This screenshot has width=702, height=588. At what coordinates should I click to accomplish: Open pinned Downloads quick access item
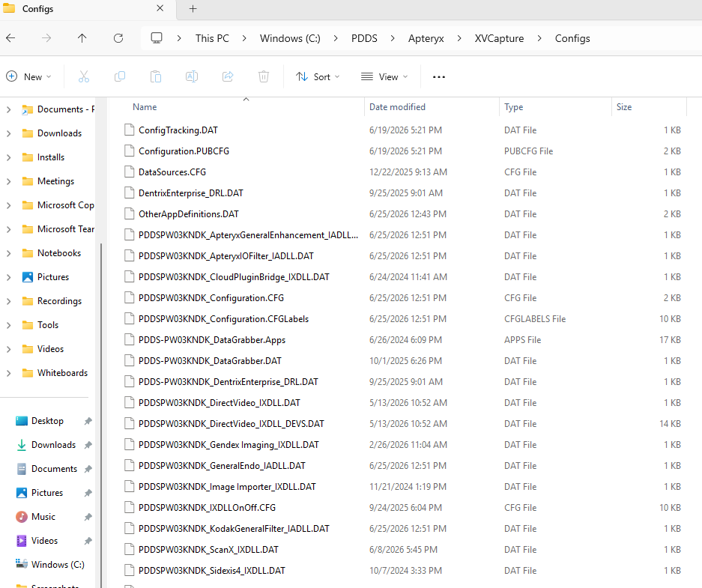pos(53,445)
